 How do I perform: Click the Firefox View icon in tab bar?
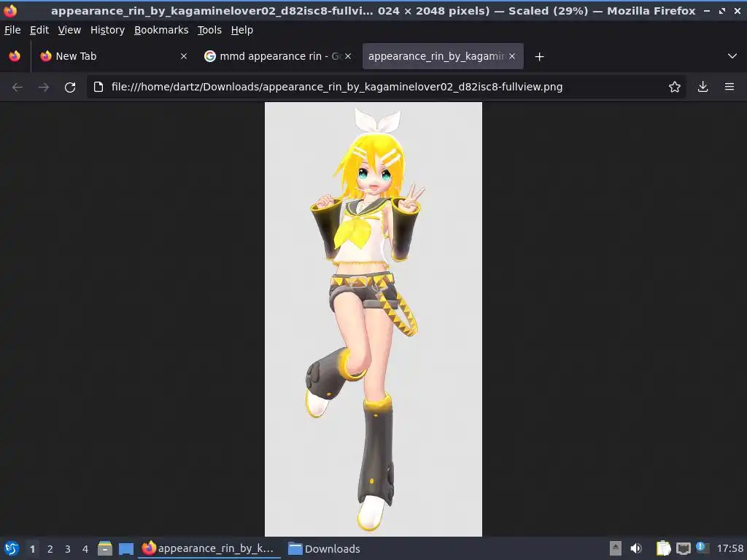(x=15, y=56)
